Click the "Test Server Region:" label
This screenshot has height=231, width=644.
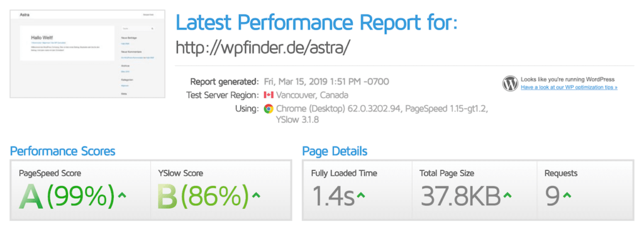click(223, 95)
